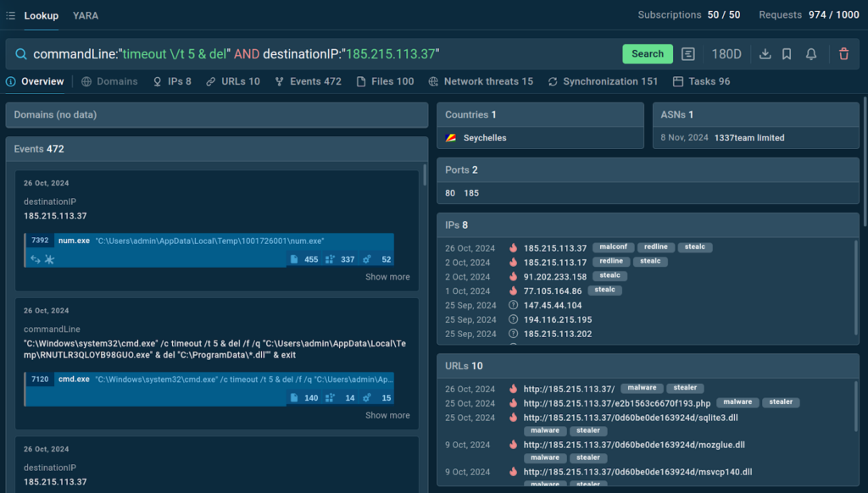Open the Files 100 tab
The width and height of the screenshot is (868, 493).
tap(386, 81)
